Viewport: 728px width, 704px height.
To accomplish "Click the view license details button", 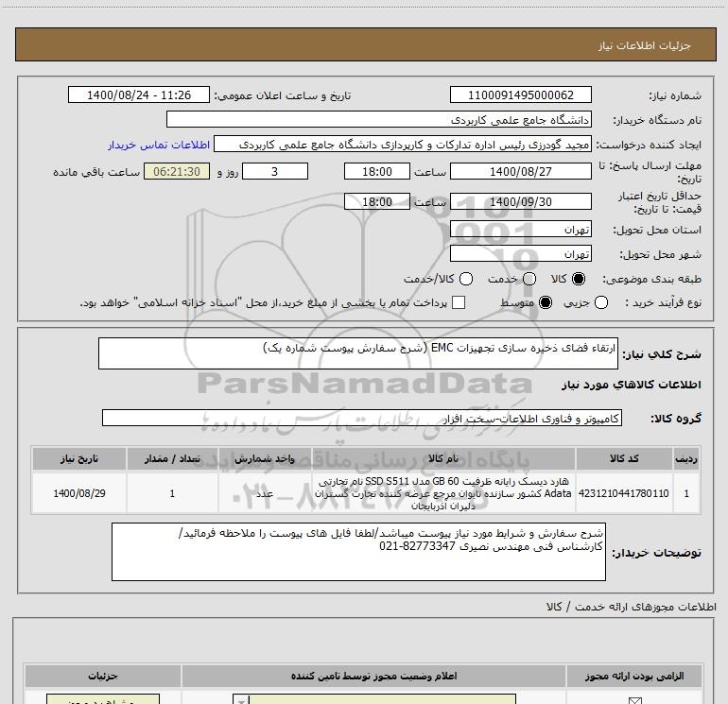I will (x=103, y=699).
